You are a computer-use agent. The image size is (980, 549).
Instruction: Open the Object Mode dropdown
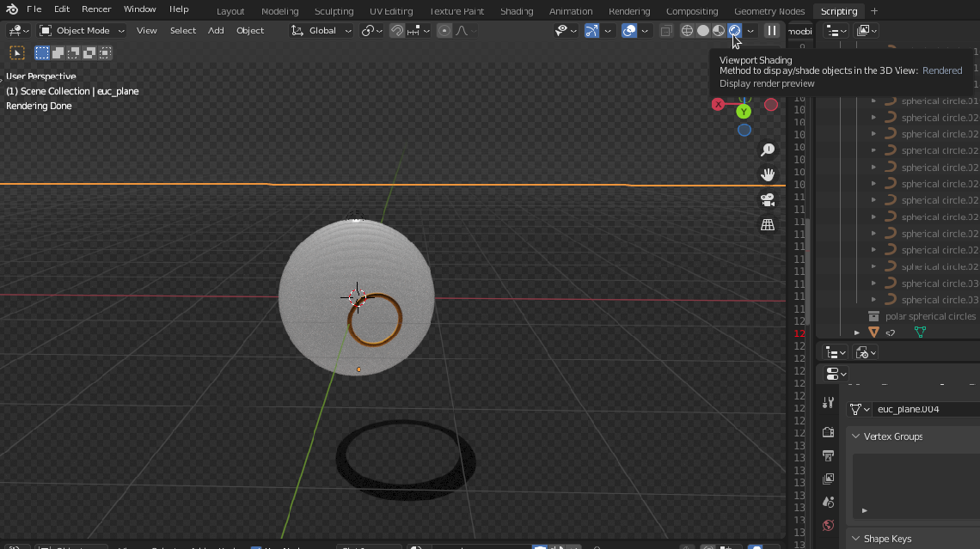coord(83,31)
